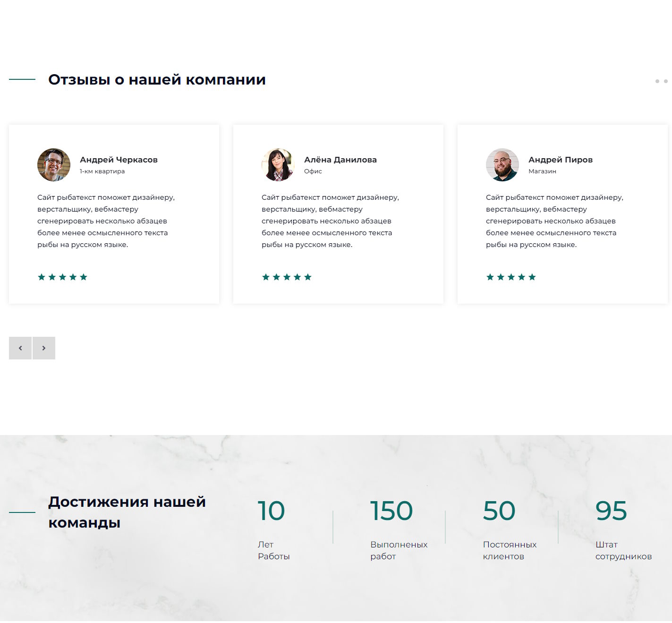This screenshot has height=623, width=672.
Task: Click the 'Штат сотрудников' label
Action: [623, 550]
